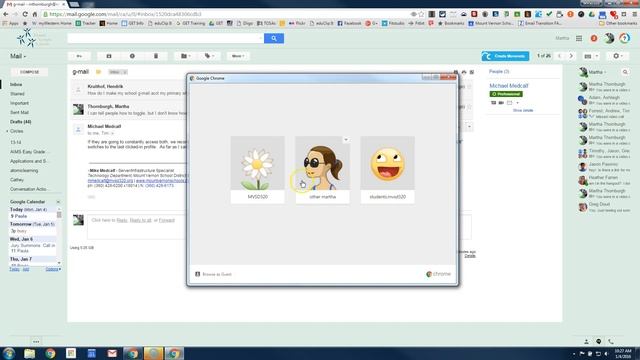640x360 pixels.
Task: Open Jason Pasmino Hangouts conversation
Action: 604,167
